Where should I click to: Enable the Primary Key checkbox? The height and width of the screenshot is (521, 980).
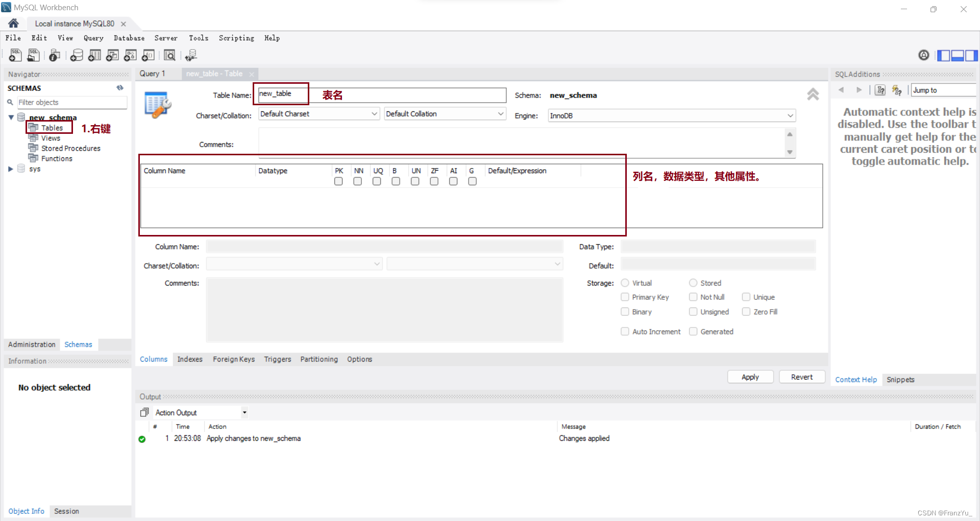pos(625,297)
